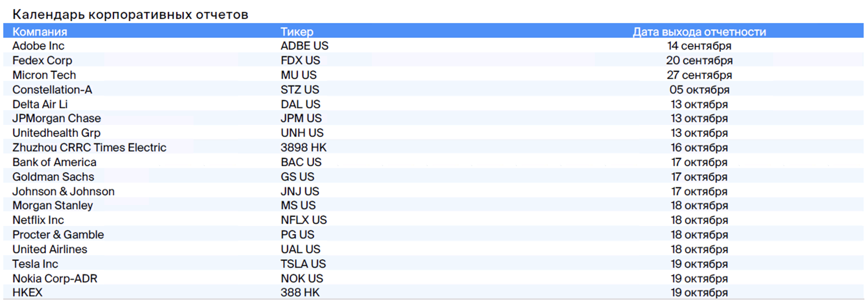Click the '3898 HK' ticker
The width and height of the screenshot is (868, 303).
[x=304, y=147]
